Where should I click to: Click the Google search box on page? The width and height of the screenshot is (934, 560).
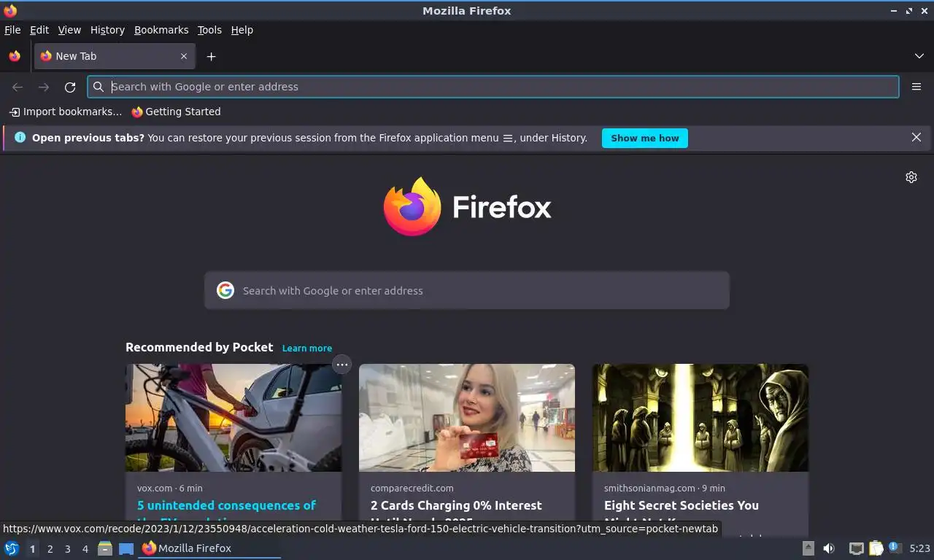467,290
